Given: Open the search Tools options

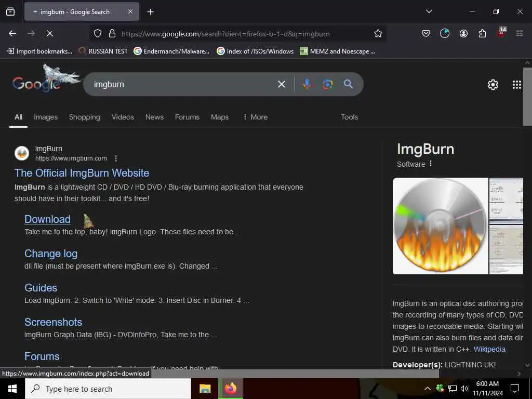Looking at the screenshot, I should (x=349, y=117).
